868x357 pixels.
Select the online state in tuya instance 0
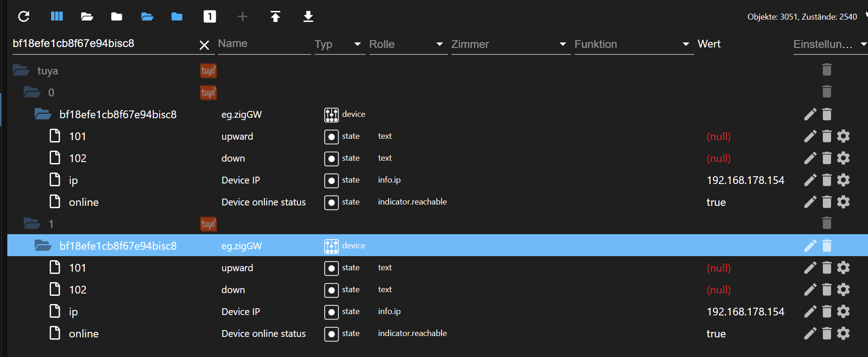[x=83, y=202]
